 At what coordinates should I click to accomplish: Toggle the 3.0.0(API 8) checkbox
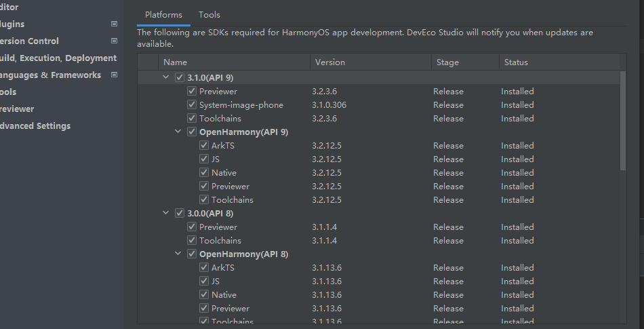pos(180,213)
